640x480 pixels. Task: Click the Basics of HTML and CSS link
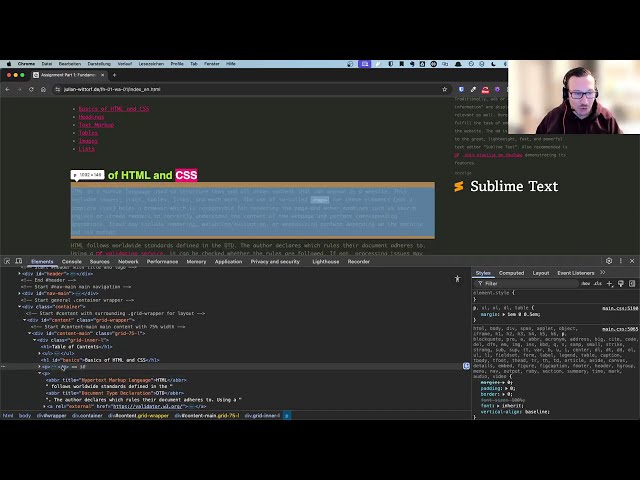click(x=114, y=109)
